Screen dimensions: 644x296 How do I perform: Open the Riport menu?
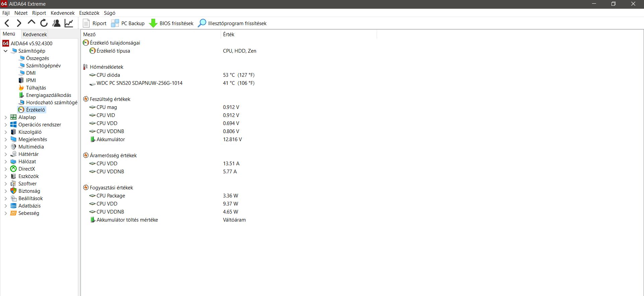coord(39,13)
